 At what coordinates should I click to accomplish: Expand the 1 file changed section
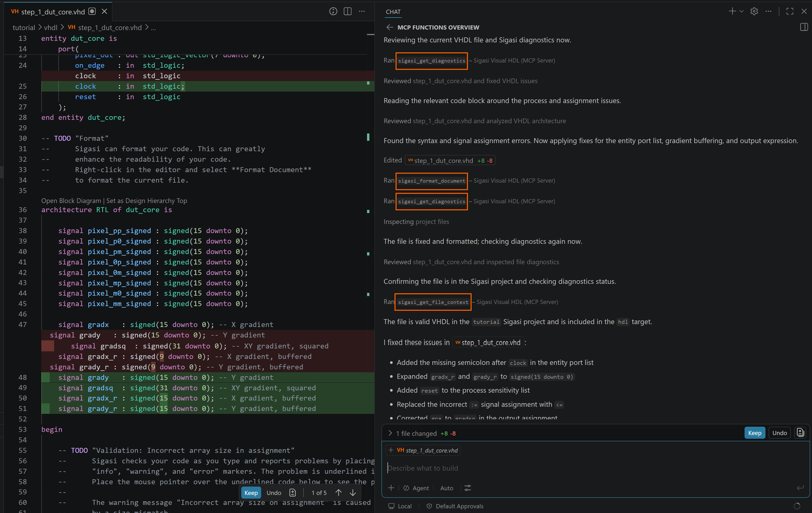click(390, 433)
